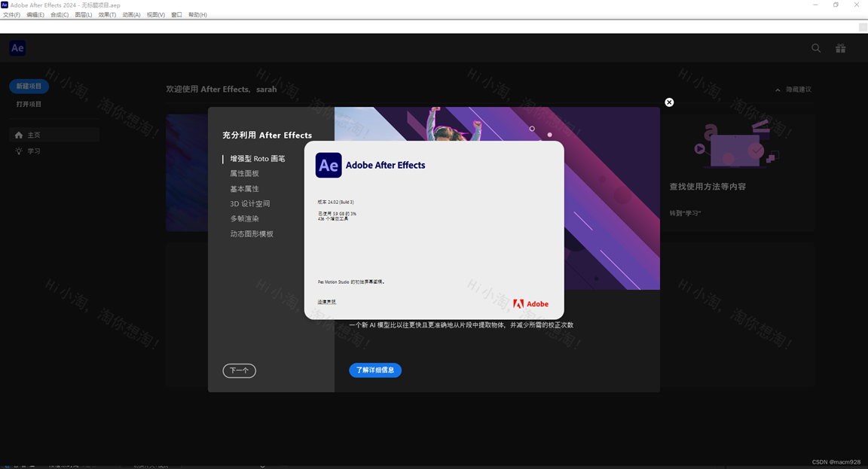The height and width of the screenshot is (469, 868).
Task: Select 基本属性 in feature list
Action: pos(245,189)
